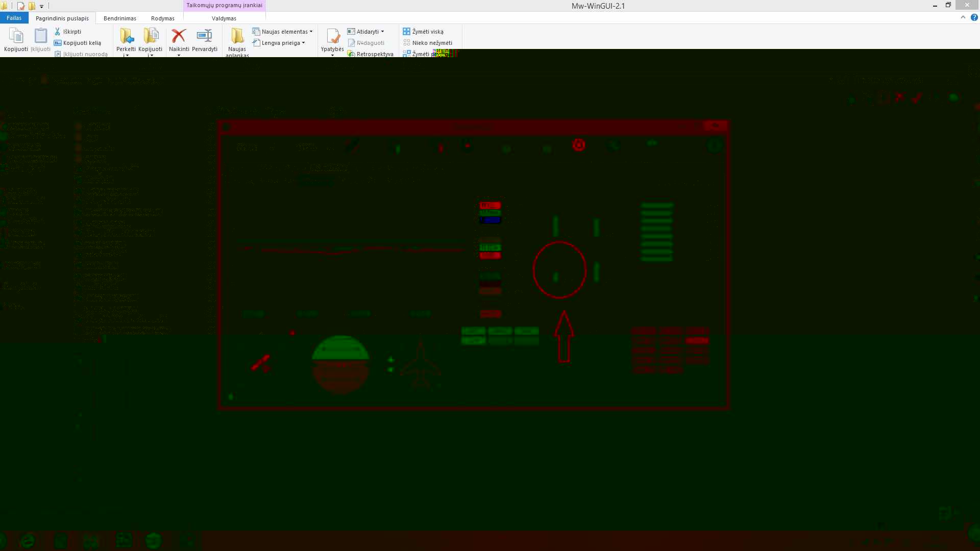Click the Iškirpti scissors icon

point(58,32)
